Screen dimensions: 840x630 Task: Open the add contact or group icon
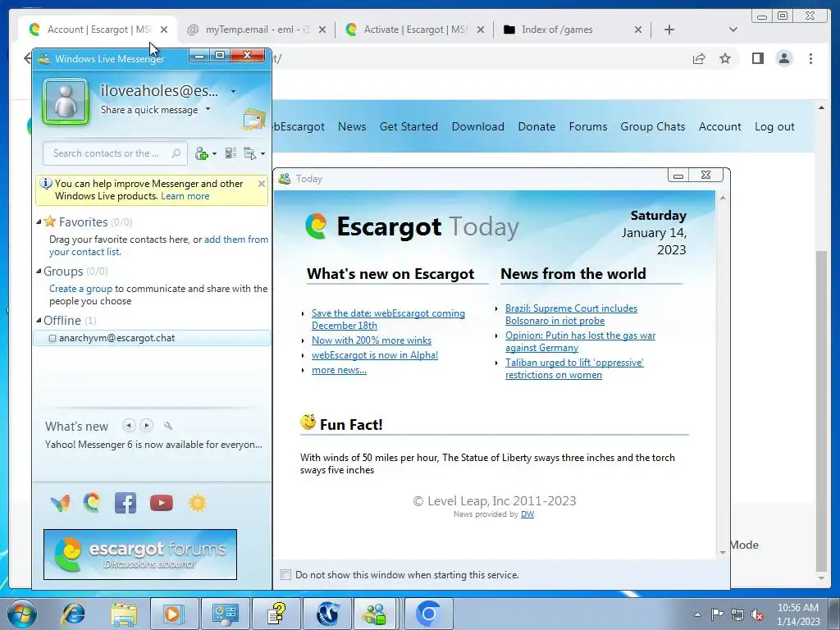(205, 153)
